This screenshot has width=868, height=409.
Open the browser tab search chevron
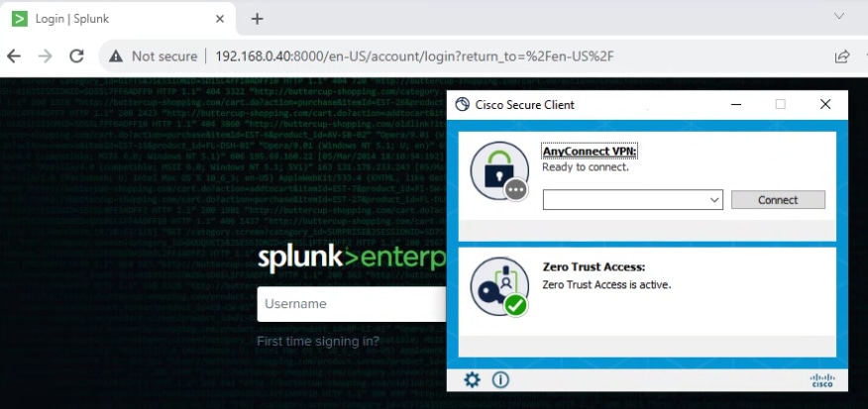click(x=839, y=16)
